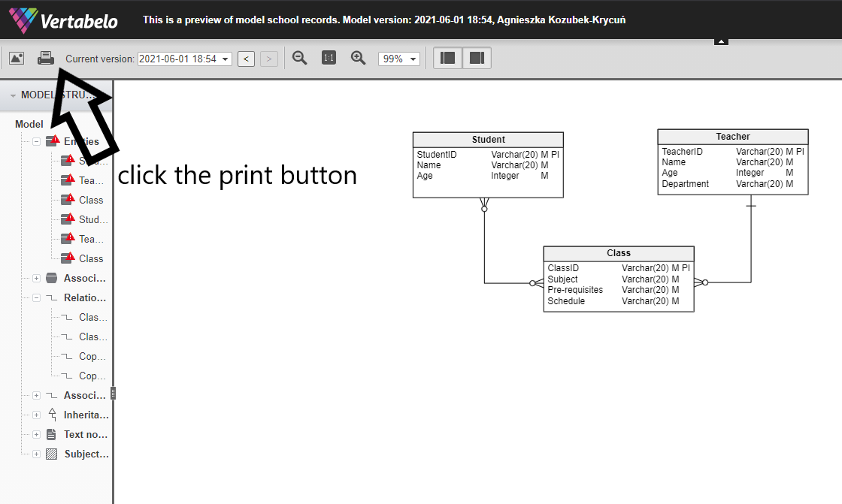Click the Subject... hatched area icon

(52, 454)
